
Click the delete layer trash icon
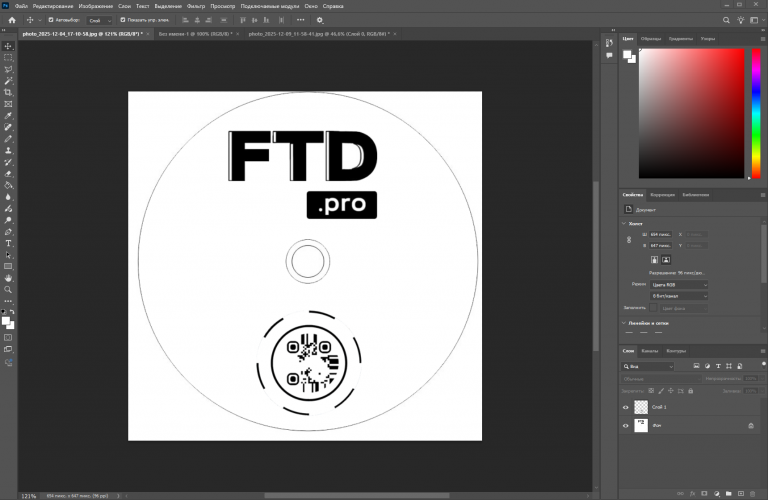point(753,494)
